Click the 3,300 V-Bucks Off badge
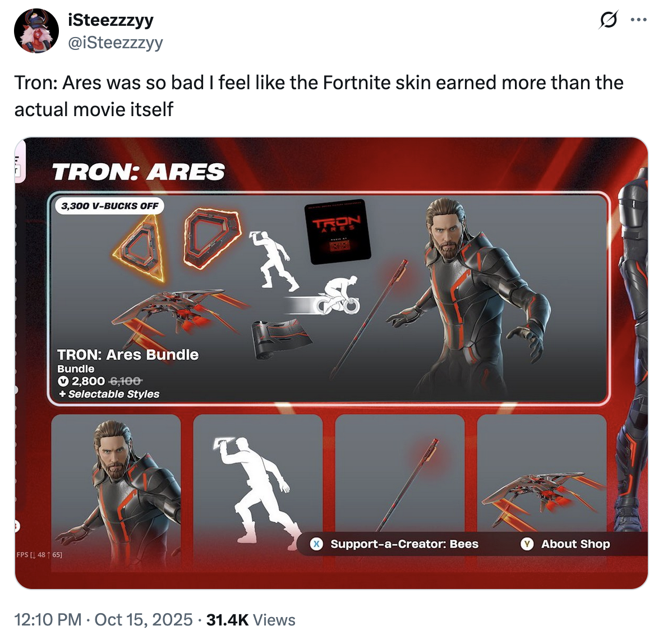Viewport: 663px width, 644px height. (x=109, y=206)
